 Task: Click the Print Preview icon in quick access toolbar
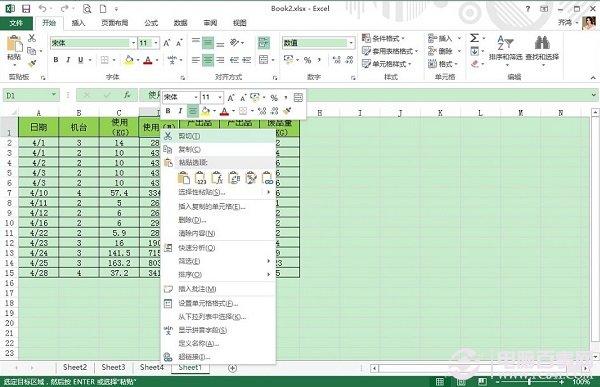point(87,8)
